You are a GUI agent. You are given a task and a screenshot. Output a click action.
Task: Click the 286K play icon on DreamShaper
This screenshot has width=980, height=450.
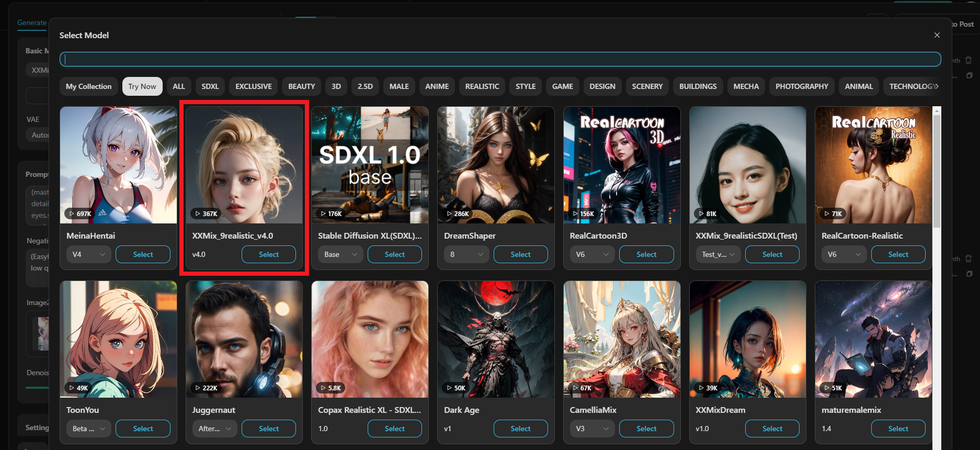[449, 213]
